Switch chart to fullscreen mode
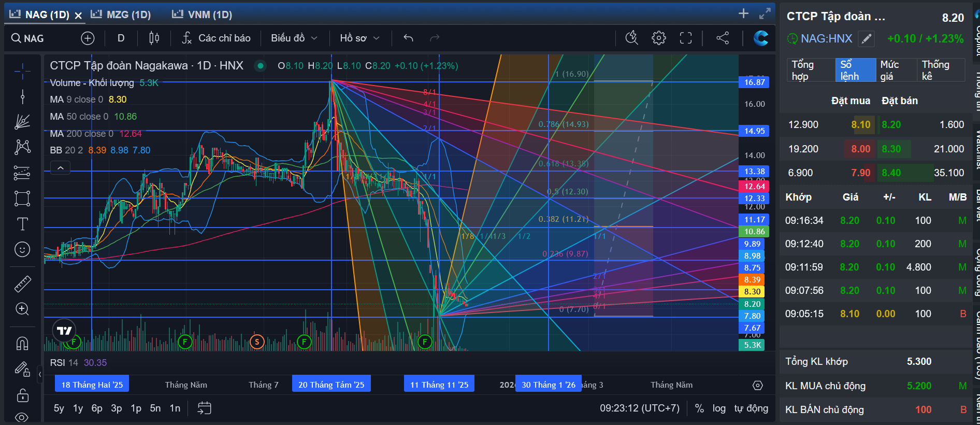 coord(686,38)
